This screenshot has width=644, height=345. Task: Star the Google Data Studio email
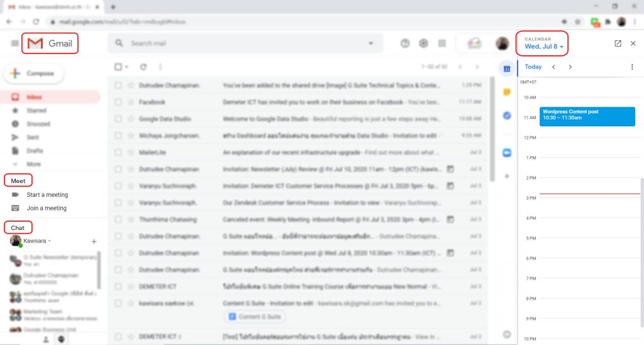pos(131,118)
